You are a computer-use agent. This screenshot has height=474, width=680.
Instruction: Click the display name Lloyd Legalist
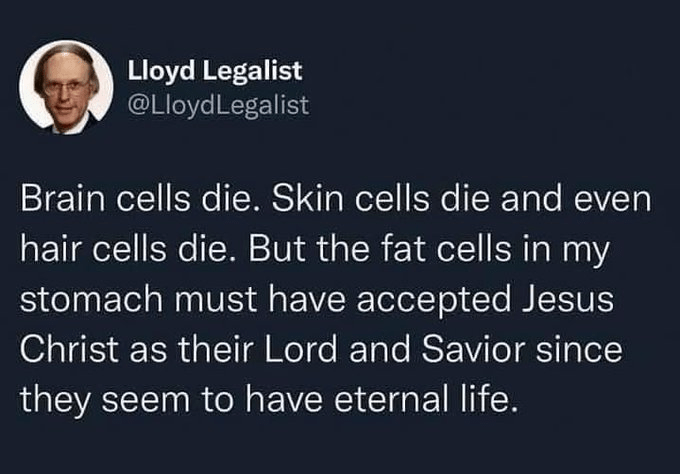click(215, 71)
